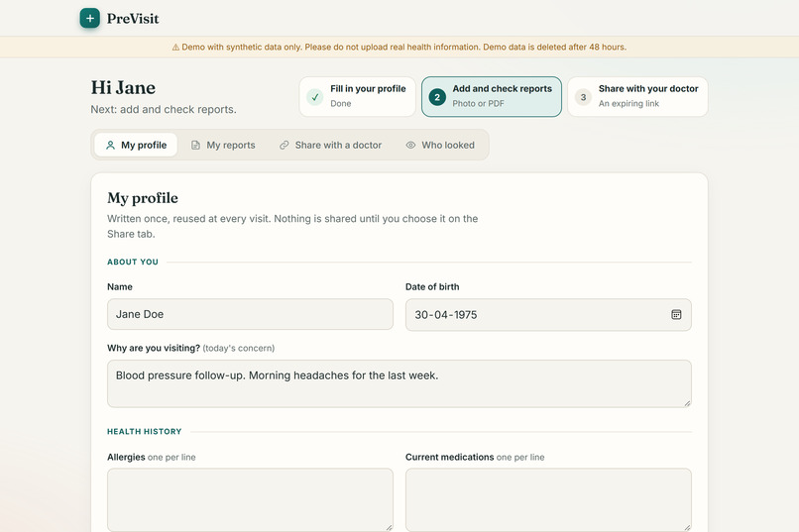Click the PreVisit brand name
The width and height of the screenshot is (799, 532).
pos(133,19)
